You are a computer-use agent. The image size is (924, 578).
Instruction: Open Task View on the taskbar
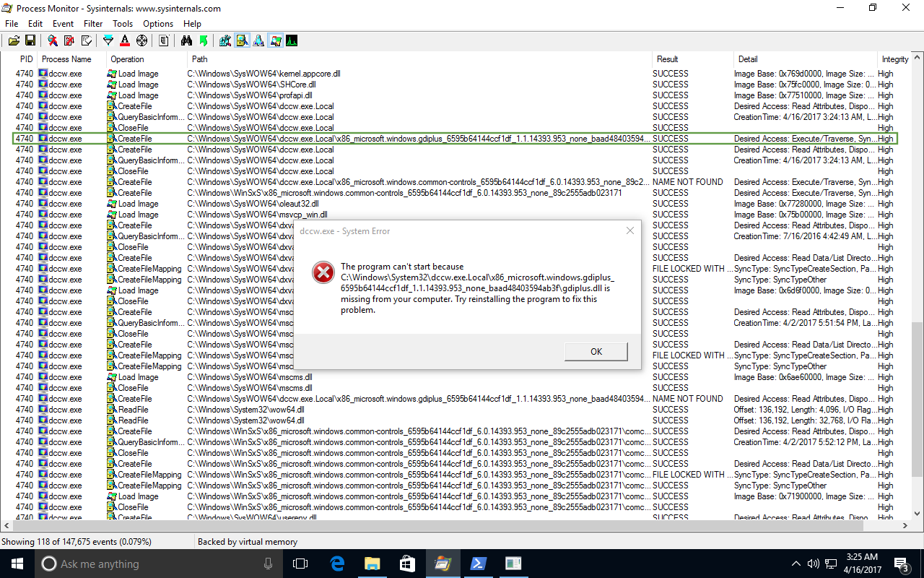300,564
